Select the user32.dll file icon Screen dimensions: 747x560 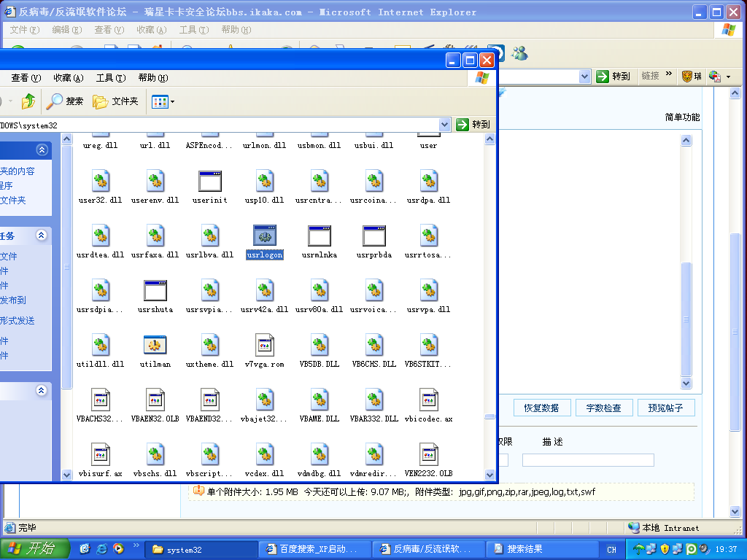[x=100, y=181]
